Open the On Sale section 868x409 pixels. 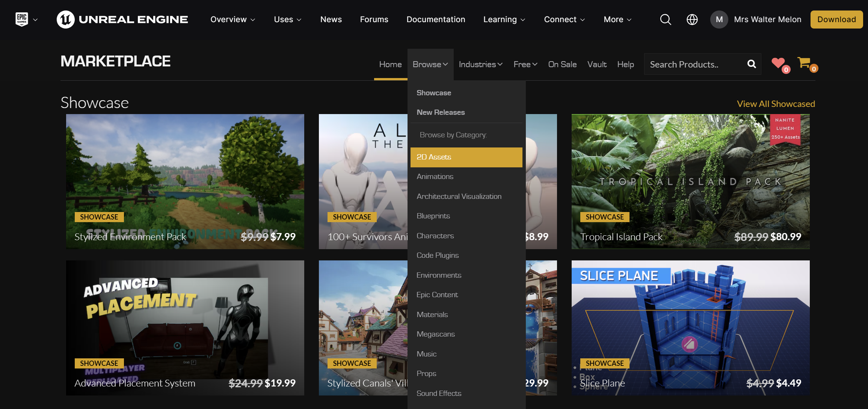click(x=562, y=65)
